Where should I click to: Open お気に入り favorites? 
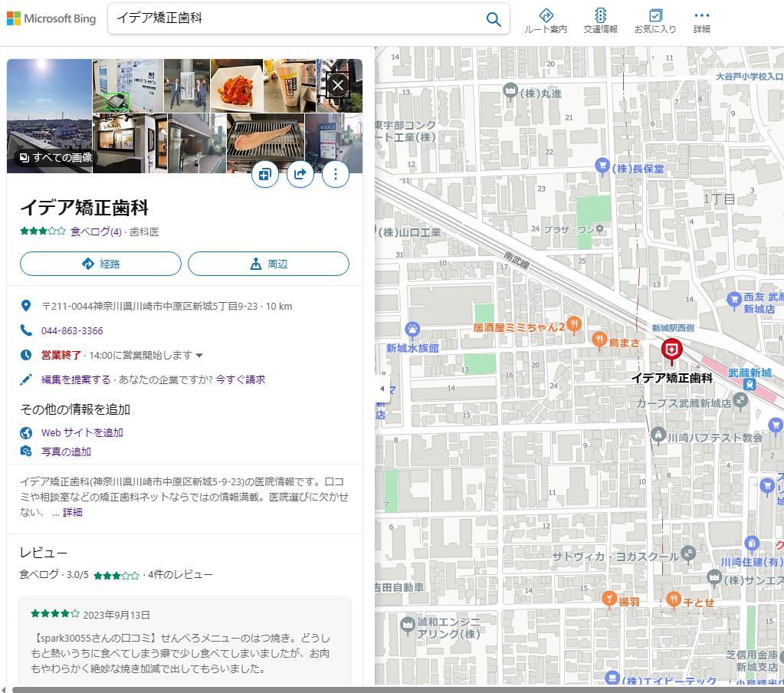click(655, 21)
